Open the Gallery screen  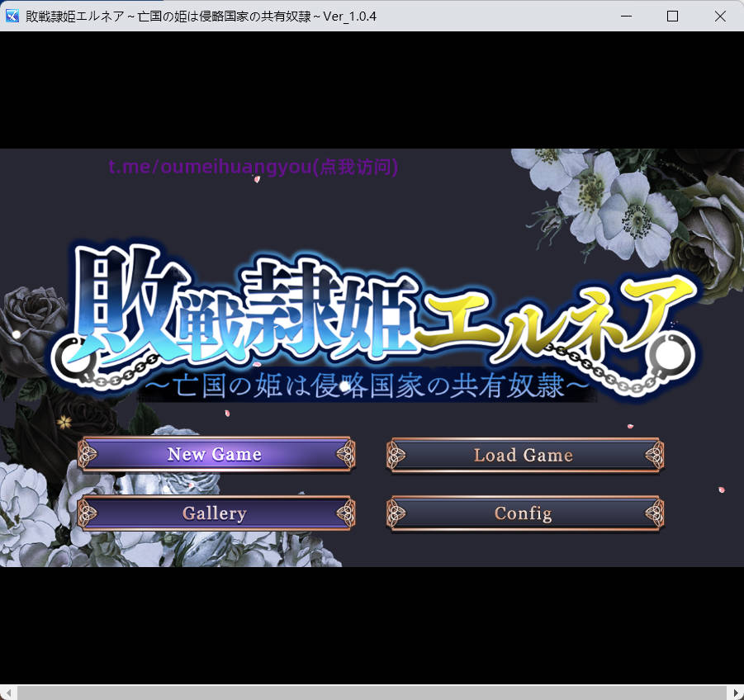tap(216, 513)
